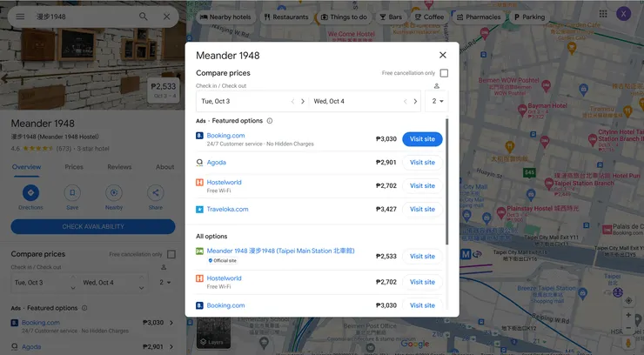This screenshot has height=355, width=644.
Task: Open the Agoda row in the side panel
Action: [x=93, y=347]
